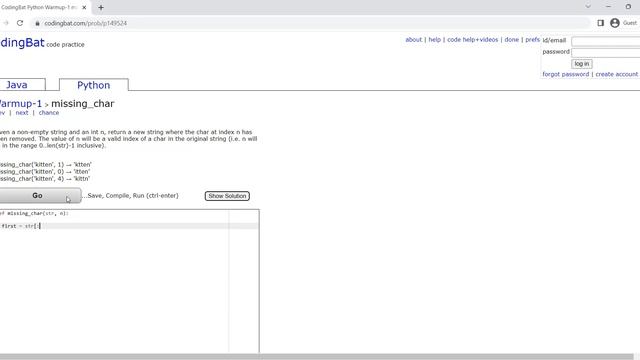This screenshot has width=640, height=360.
Task: Switch to the Python tab
Action: pyautogui.click(x=93, y=85)
